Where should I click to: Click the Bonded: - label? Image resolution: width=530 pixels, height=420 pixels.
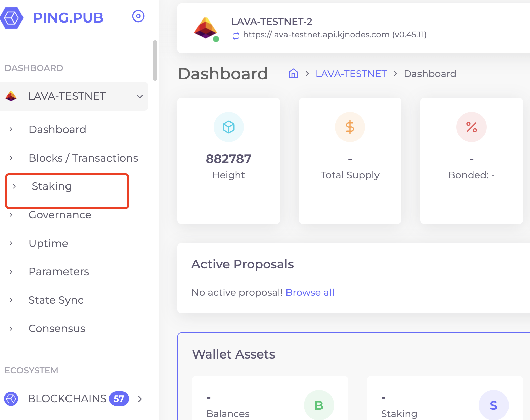tap(472, 175)
